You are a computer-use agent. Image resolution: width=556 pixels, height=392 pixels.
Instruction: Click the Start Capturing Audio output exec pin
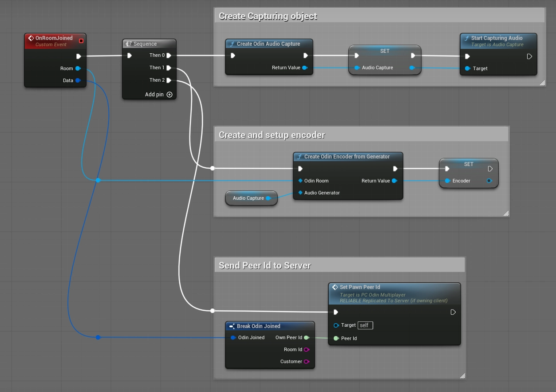click(x=529, y=56)
